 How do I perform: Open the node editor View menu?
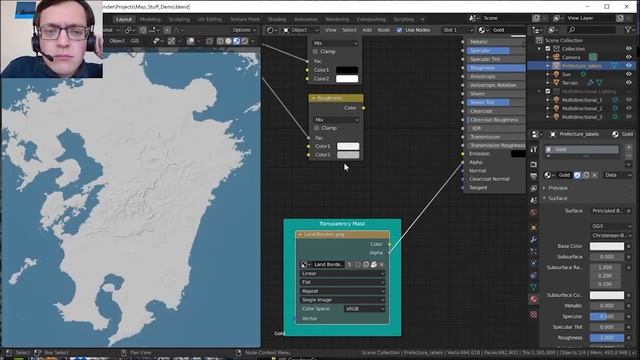pos(331,30)
